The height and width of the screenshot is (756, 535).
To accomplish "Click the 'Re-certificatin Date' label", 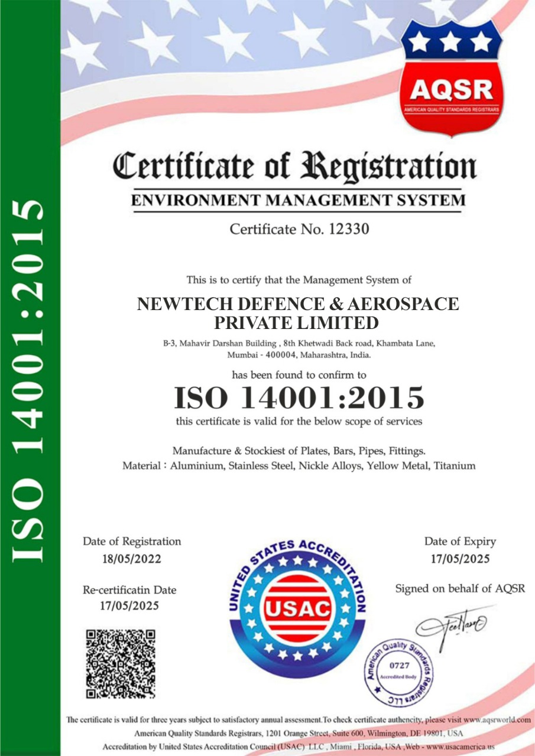I will tap(129, 590).
